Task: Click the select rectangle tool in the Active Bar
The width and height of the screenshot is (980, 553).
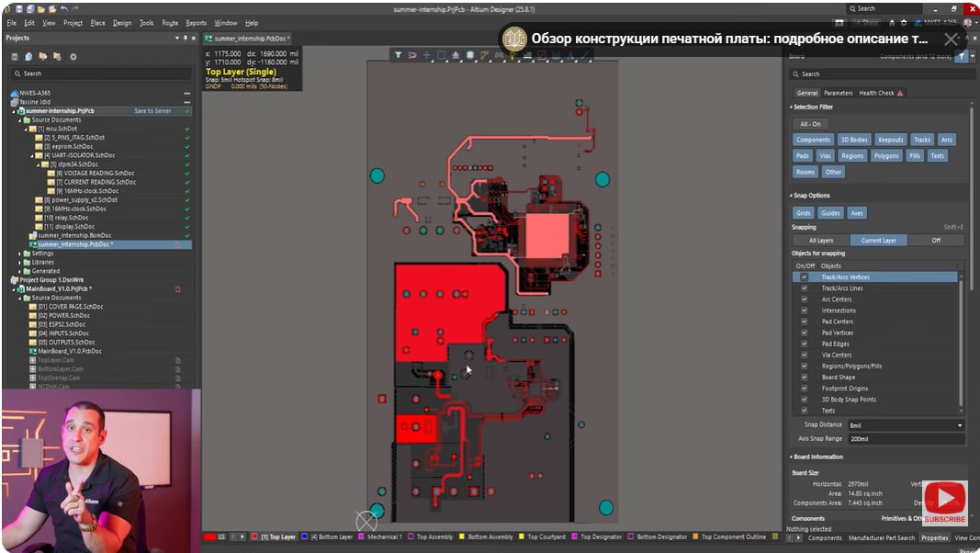Action: [441, 55]
